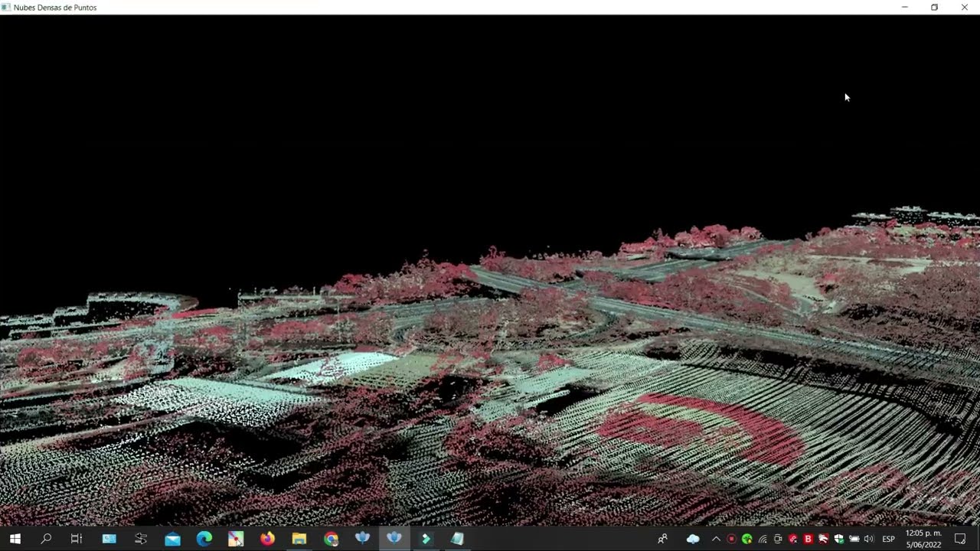Screen dimensions: 980x551
Task: Open the OneDrive cloud tray icon
Action: click(693, 539)
